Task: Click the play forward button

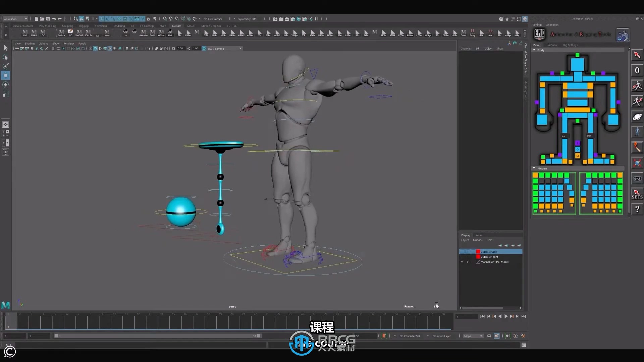Action: 506,316
